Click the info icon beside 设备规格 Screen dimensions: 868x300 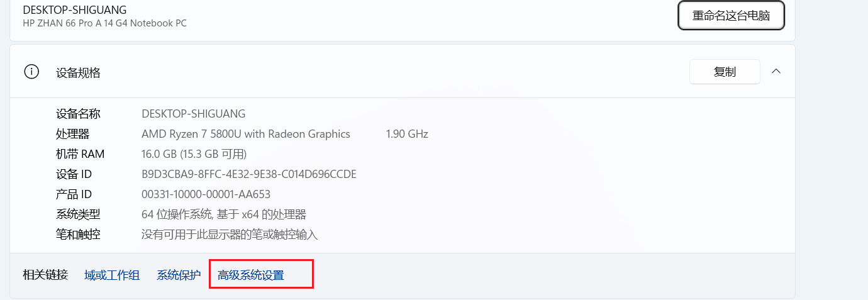coord(31,72)
